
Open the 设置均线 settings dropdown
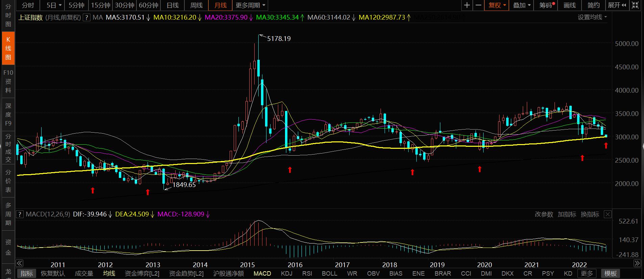592,17
